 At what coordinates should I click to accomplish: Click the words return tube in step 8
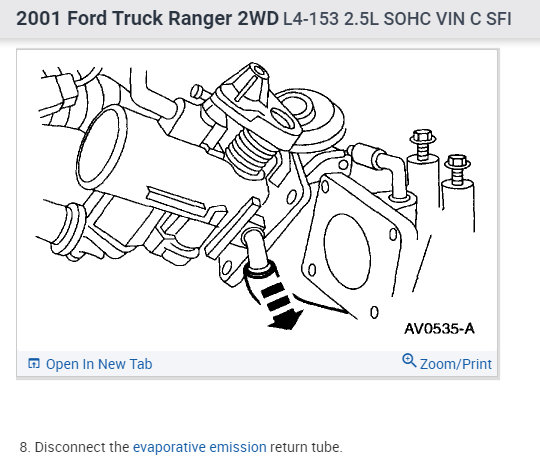[306, 447]
